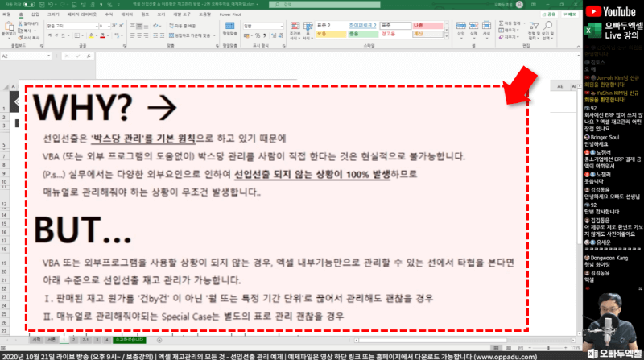Set vertical middle alignment
This screenshot has width=644, height=360.
click(139, 26)
